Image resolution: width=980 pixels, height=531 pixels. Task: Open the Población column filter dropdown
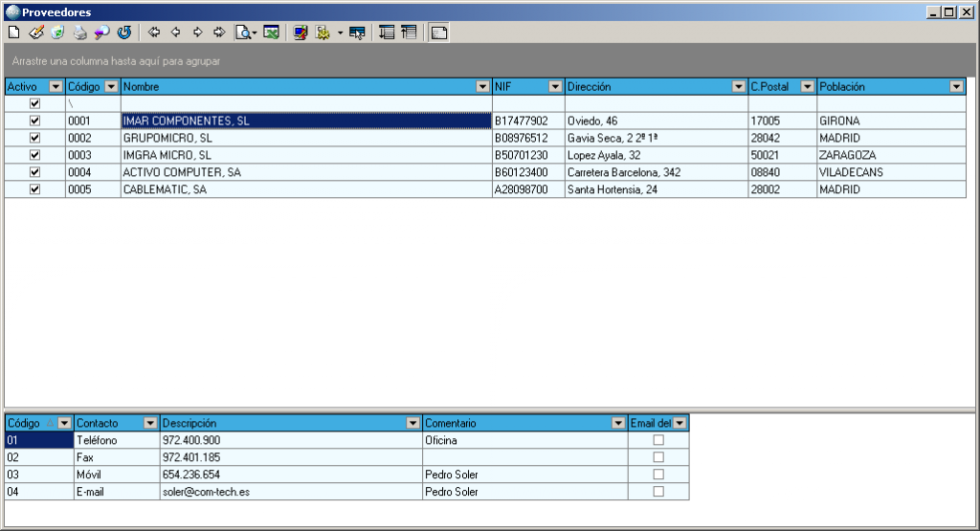point(956,87)
